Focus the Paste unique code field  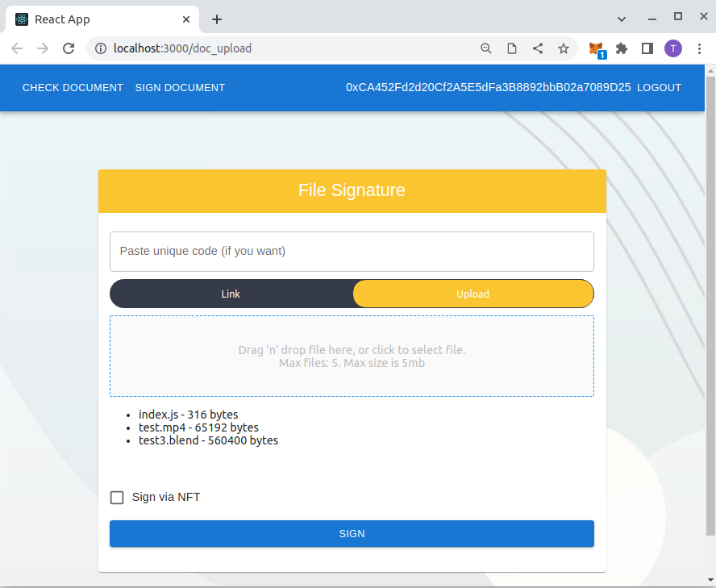pyautogui.click(x=352, y=252)
